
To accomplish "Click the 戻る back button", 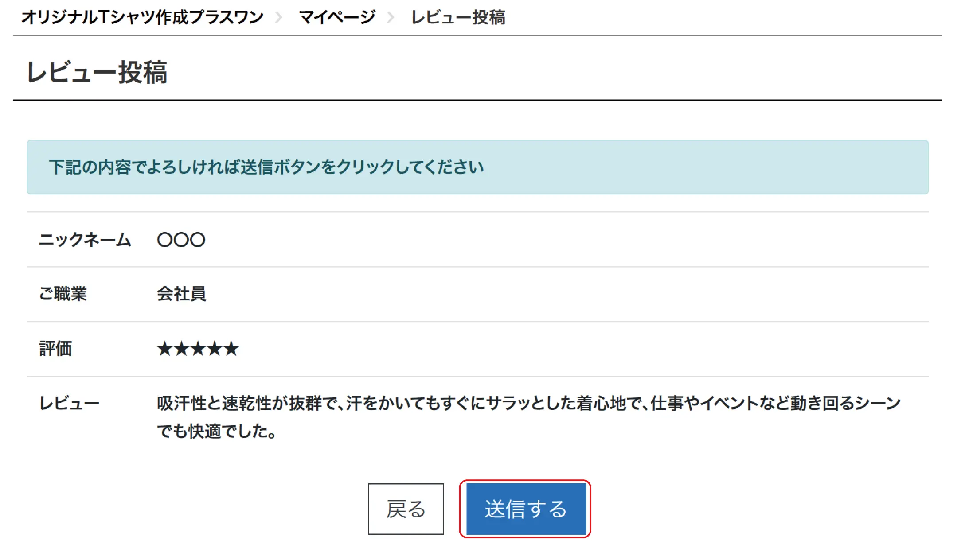I will (x=406, y=509).
